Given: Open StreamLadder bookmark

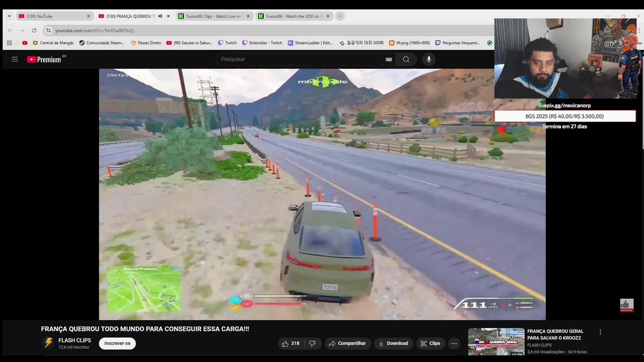Looking at the screenshot, I should click(x=310, y=43).
